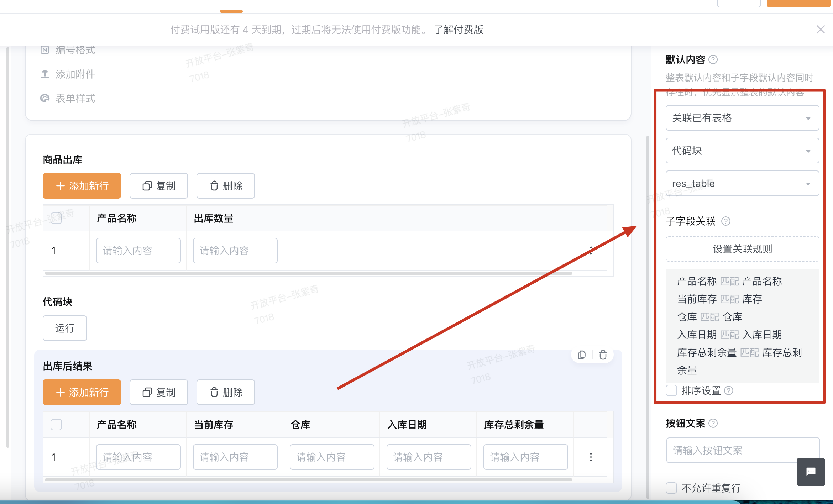Viewport: 833px width, 504px height.
Task: Click the 请输入按钮文案 input field
Action: (743, 450)
